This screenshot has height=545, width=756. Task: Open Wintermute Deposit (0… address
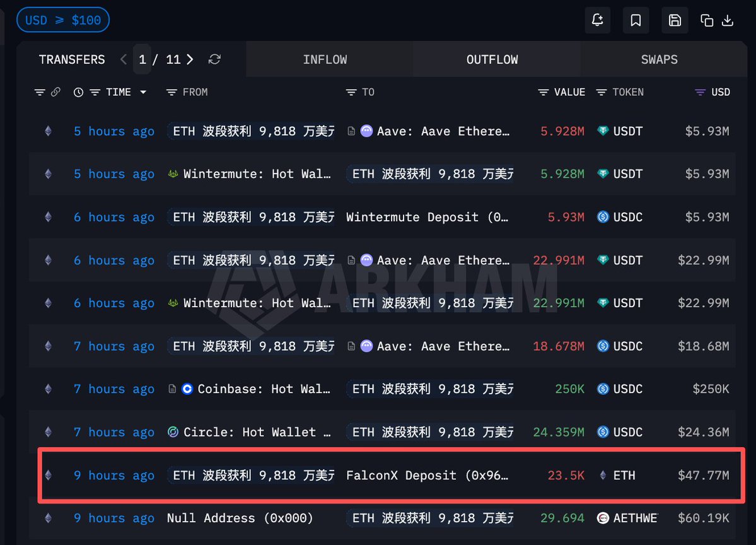click(x=427, y=217)
